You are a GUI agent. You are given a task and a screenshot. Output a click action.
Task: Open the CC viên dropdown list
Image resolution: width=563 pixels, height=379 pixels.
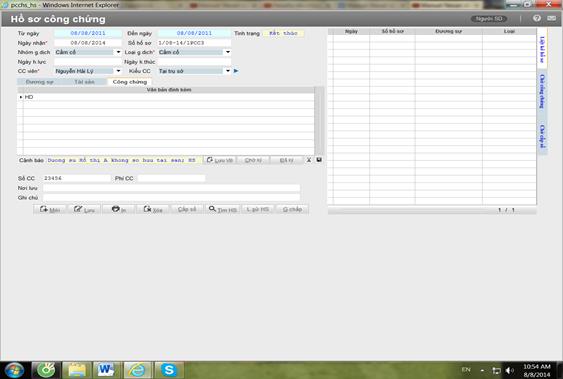118,71
